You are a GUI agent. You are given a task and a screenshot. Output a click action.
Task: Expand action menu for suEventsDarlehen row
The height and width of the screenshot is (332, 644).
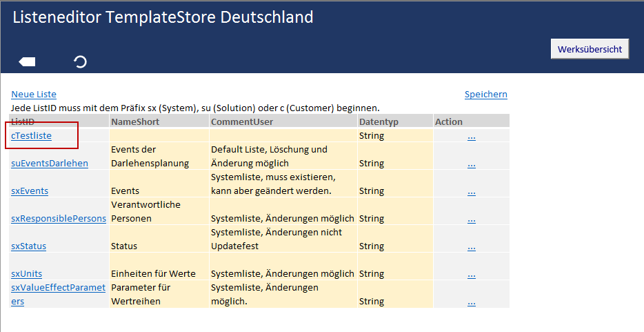(x=472, y=164)
